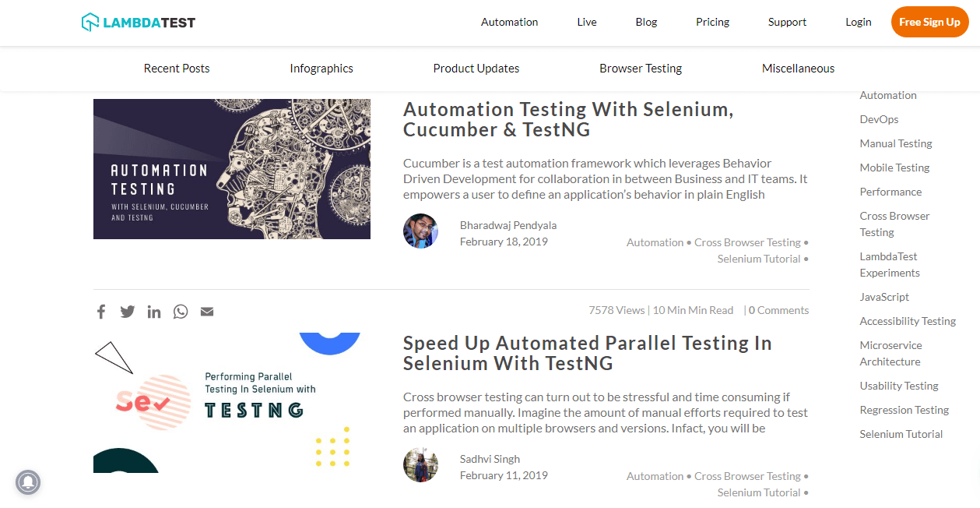The image size is (980, 508).
Task: Open the Parallel Testing TestNG thumbnail
Action: [x=232, y=403]
